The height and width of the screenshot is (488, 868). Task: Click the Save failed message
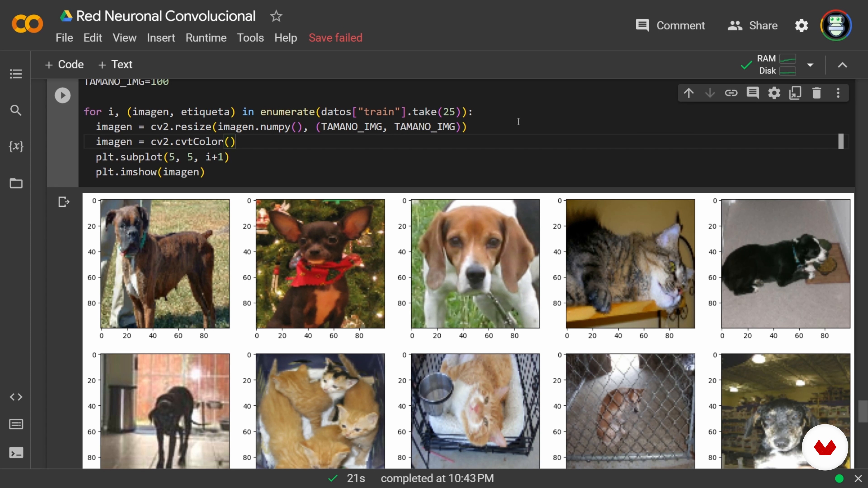coord(335,38)
